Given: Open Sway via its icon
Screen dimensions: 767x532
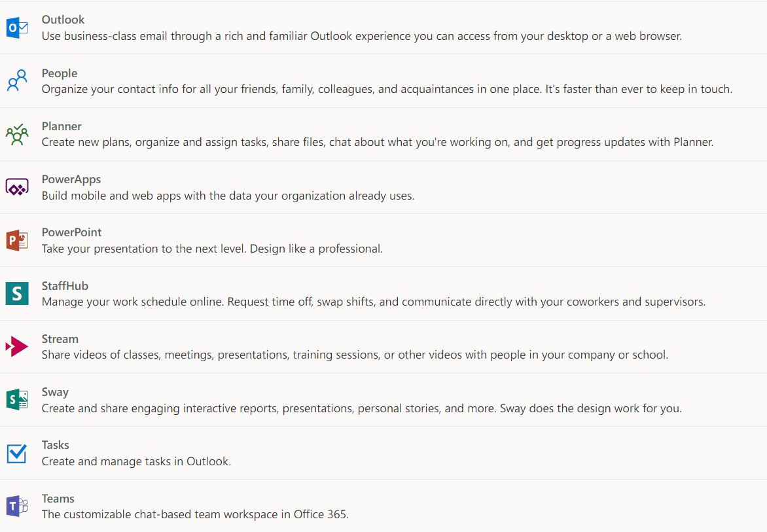Looking at the screenshot, I should (x=18, y=398).
